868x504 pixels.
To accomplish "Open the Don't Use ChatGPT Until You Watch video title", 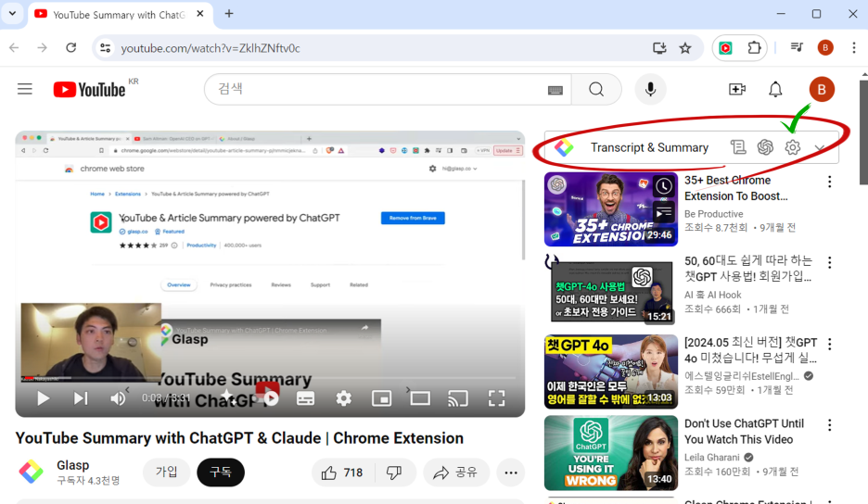I will (x=744, y=432).
